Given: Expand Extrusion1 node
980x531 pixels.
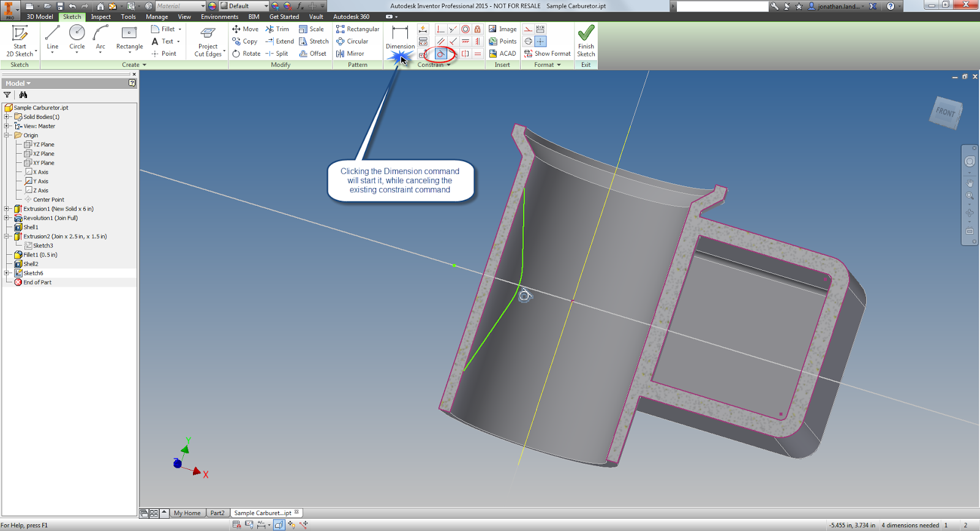Looking at the screenshot, I should (7, 209).
